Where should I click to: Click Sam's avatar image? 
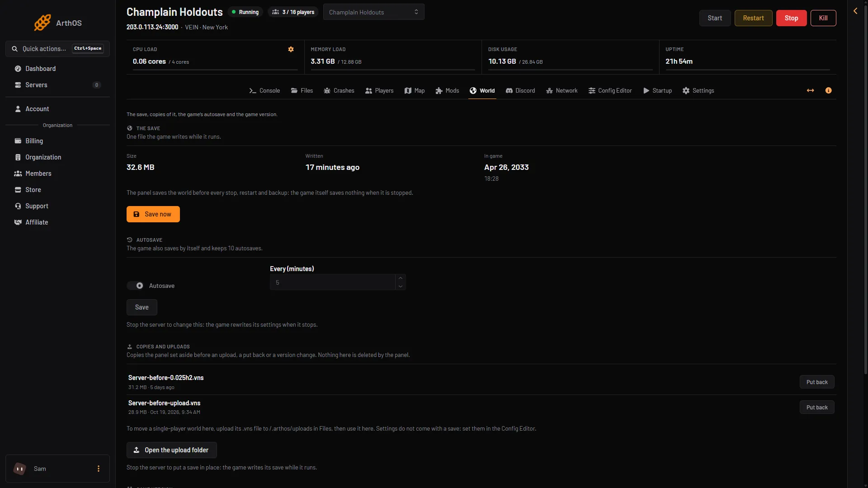tap(20, 469)
